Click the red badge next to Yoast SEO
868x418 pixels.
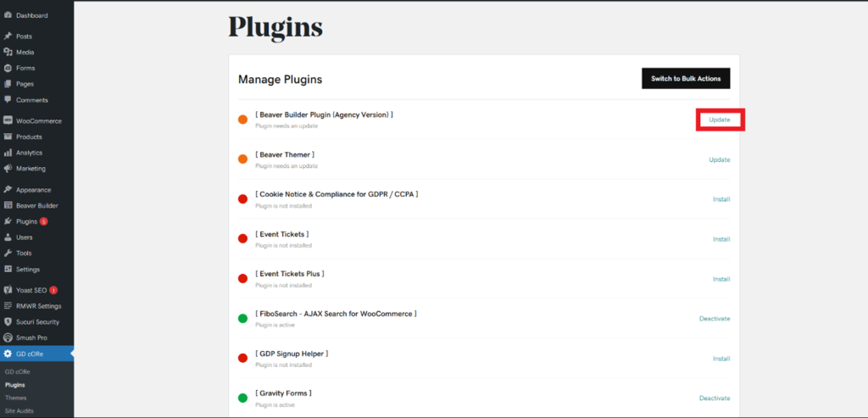tap(53, 290)
